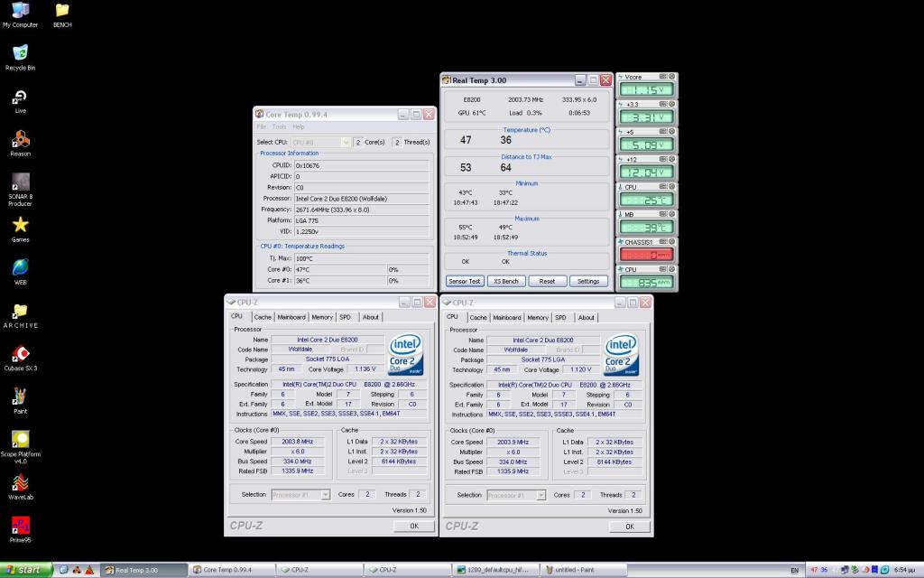Screen dimensions: 924x578
Task: Click the Vcore sensor settings icon
Action: tap(663, 77)
